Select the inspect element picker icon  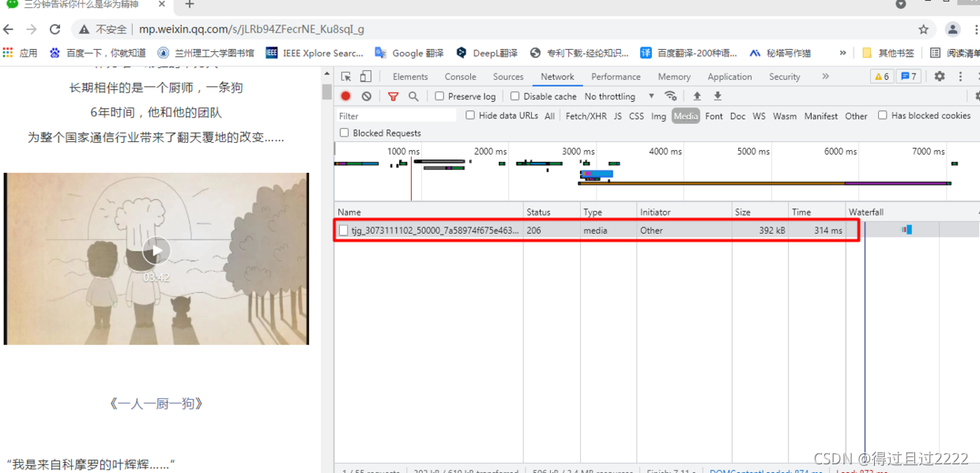pos(346,77)
